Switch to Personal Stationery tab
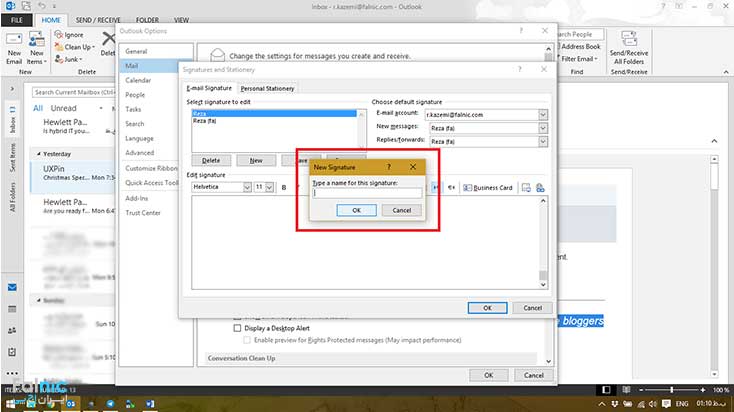Image resolution: width=734 pixels, height=412 pixels. [266, 89]
